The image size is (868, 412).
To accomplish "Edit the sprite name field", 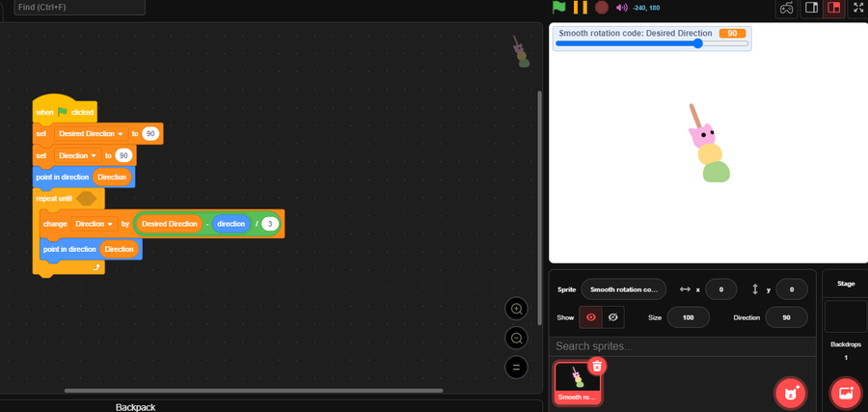I will pos(623,289).
